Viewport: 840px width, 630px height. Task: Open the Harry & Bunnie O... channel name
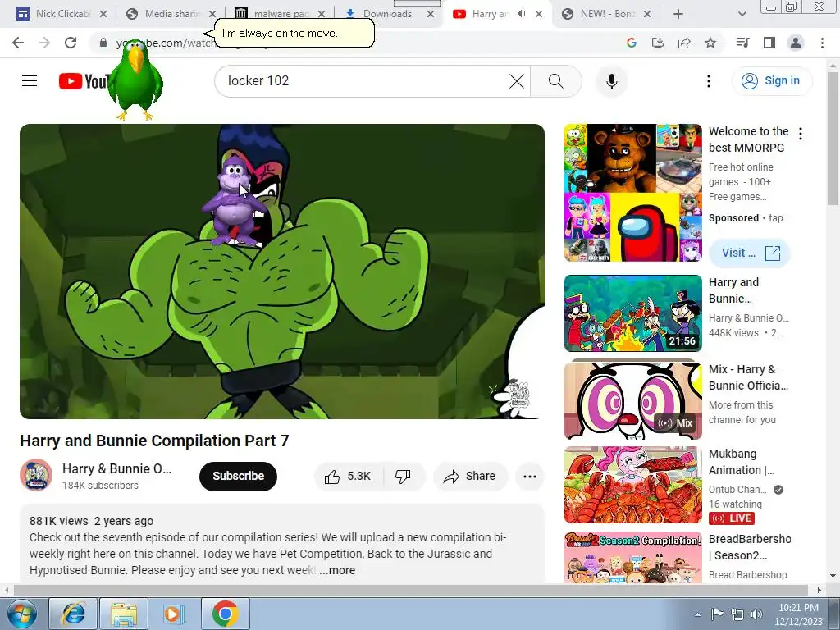coord(116,468)
